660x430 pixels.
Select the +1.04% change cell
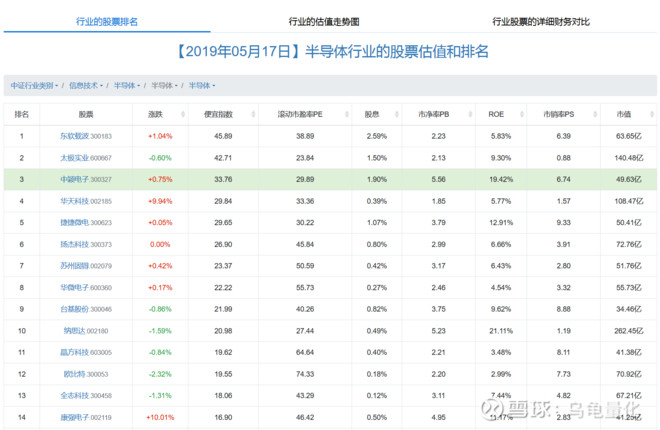pyautogui.click(x=160, y=136)
